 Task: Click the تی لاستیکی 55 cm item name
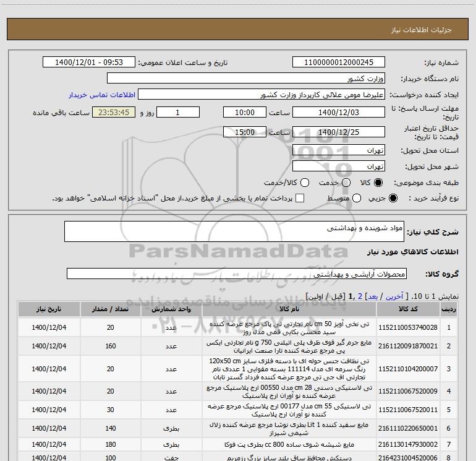289,410
